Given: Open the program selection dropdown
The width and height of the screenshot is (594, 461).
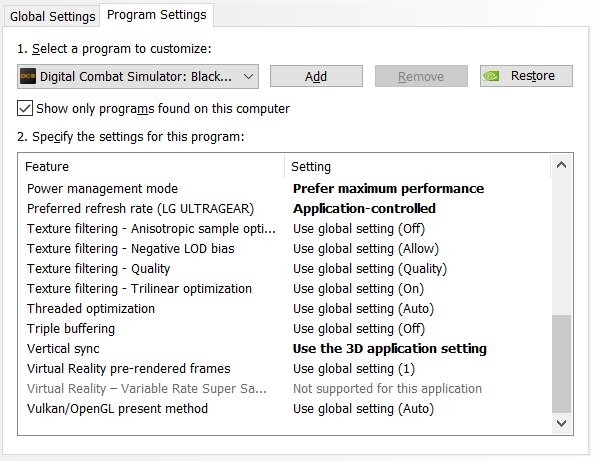Looking at the screenshot, I should click(138, 77).
